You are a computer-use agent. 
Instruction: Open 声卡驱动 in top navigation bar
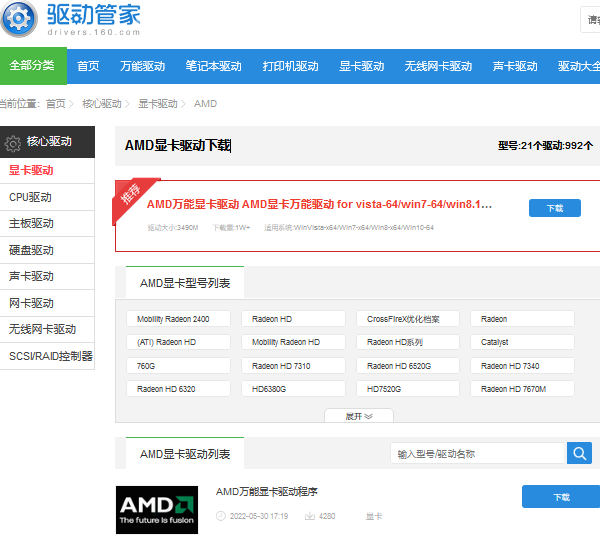pyautogui.click(x=515, y=66)
